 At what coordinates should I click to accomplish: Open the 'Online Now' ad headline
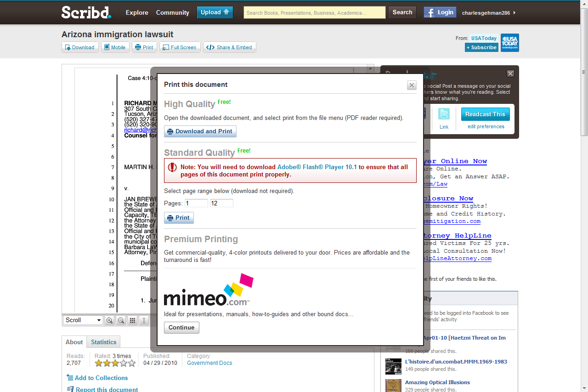[455, 161]
